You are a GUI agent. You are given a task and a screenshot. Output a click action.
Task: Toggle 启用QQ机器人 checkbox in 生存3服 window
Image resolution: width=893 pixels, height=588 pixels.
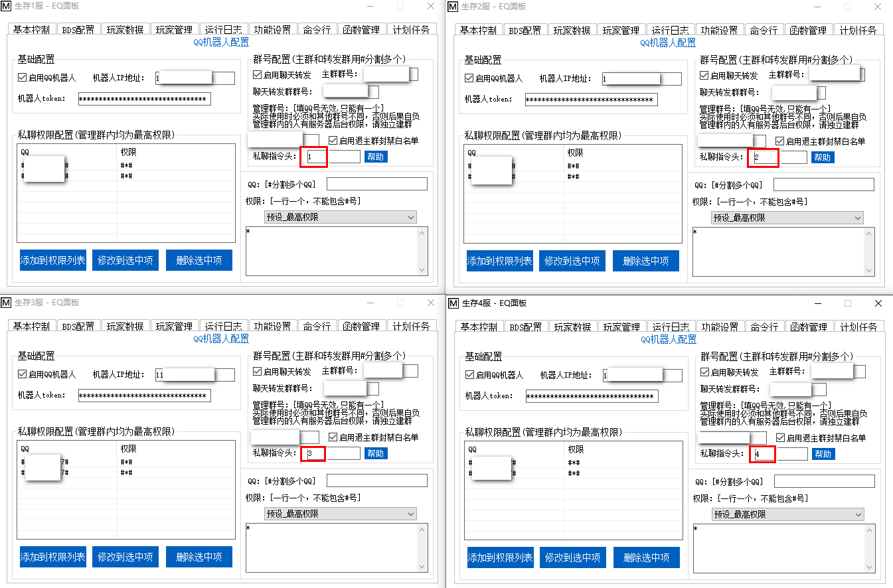point(23,374)
